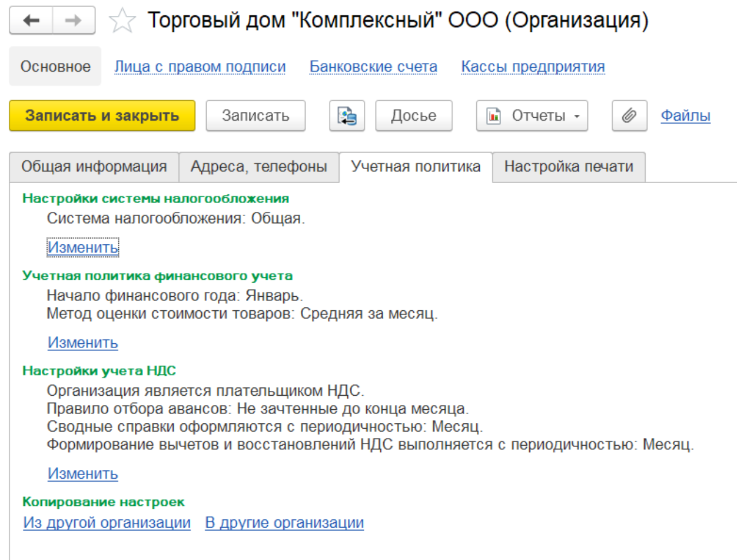Select the Настройка печати tab
Image resolution: width=737 pixels, height=560 pixels.
[568, 167]
